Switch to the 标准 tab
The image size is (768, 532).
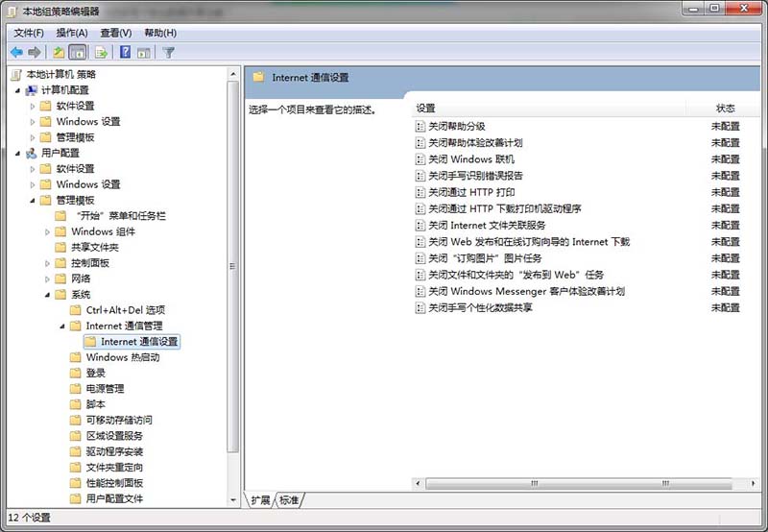[x=289, y=500]
